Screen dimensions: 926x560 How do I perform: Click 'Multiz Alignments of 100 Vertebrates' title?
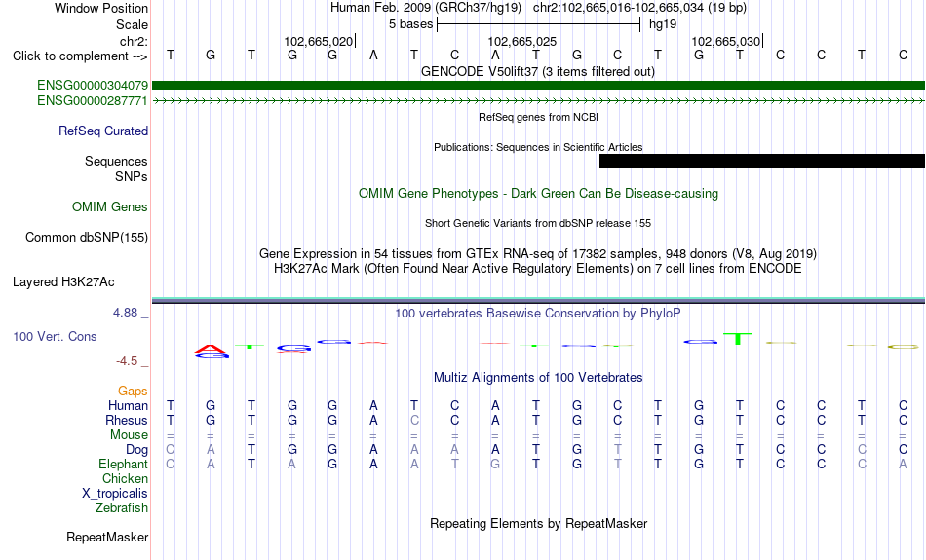[538, 378]
